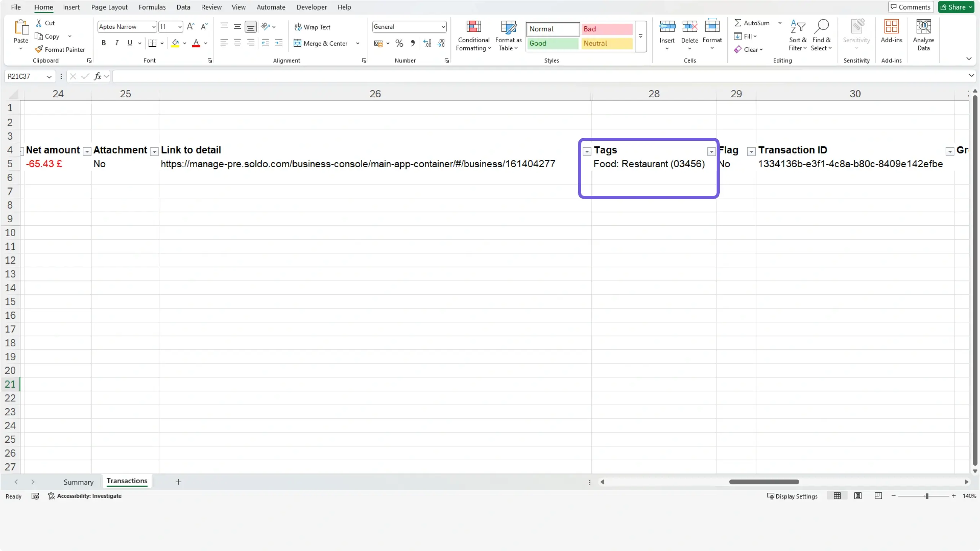
Task: Click the Format Painter brush
Action: click(x=39, y=49)
